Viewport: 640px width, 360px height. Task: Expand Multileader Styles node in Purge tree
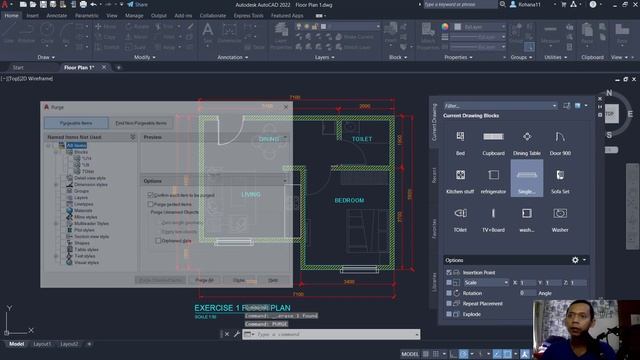[x=56, y=224]
